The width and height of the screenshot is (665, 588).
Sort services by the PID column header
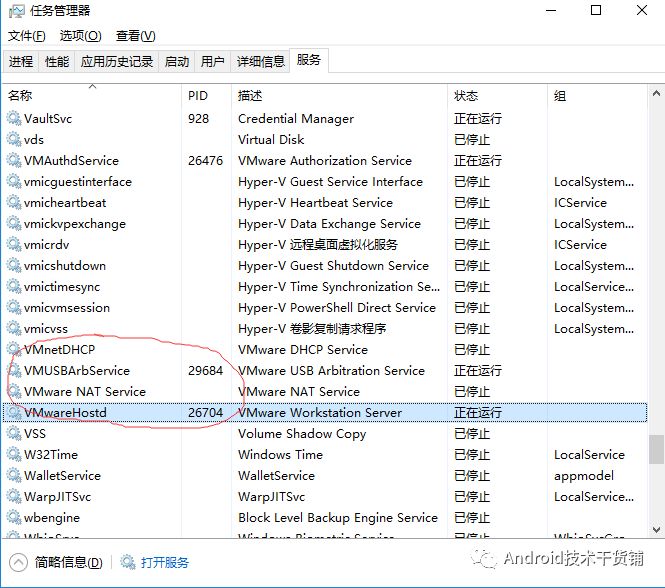pos(207,95)
